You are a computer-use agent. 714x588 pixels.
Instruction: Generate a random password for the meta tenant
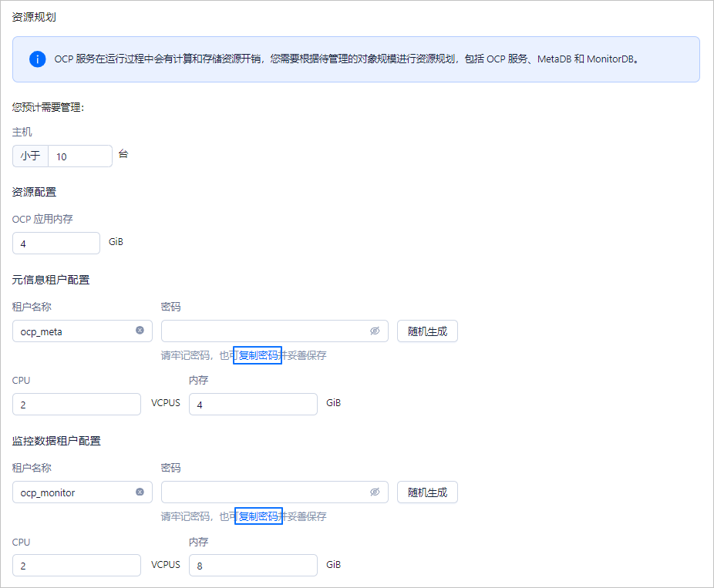click(x=427, y=331)
